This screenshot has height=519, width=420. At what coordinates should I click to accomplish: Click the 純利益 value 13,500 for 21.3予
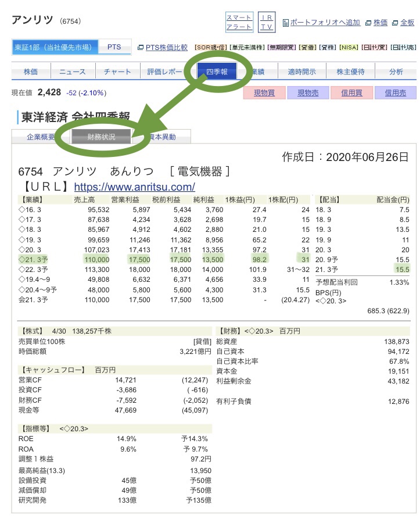[x=213, y=260]
